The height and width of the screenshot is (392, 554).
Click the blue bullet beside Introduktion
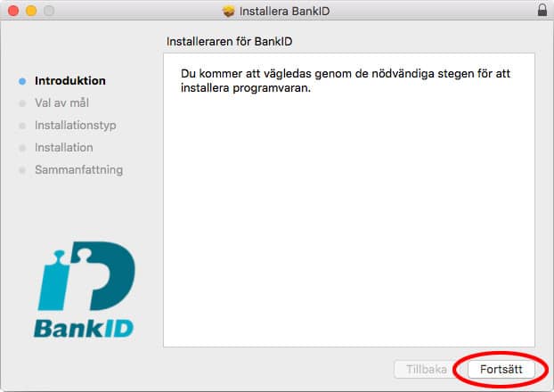coord(22,81)
